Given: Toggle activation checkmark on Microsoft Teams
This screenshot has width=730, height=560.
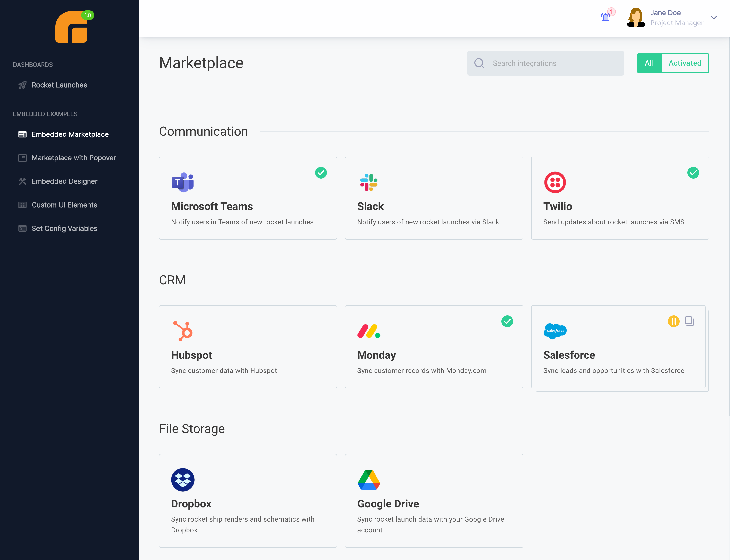Looking at the screenshot, I should click(x=321, y=173).
